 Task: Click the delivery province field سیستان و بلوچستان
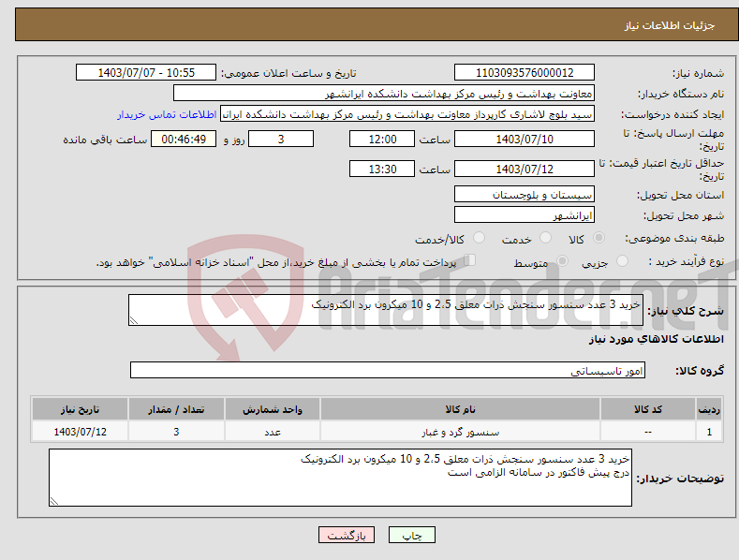point(525,194)
